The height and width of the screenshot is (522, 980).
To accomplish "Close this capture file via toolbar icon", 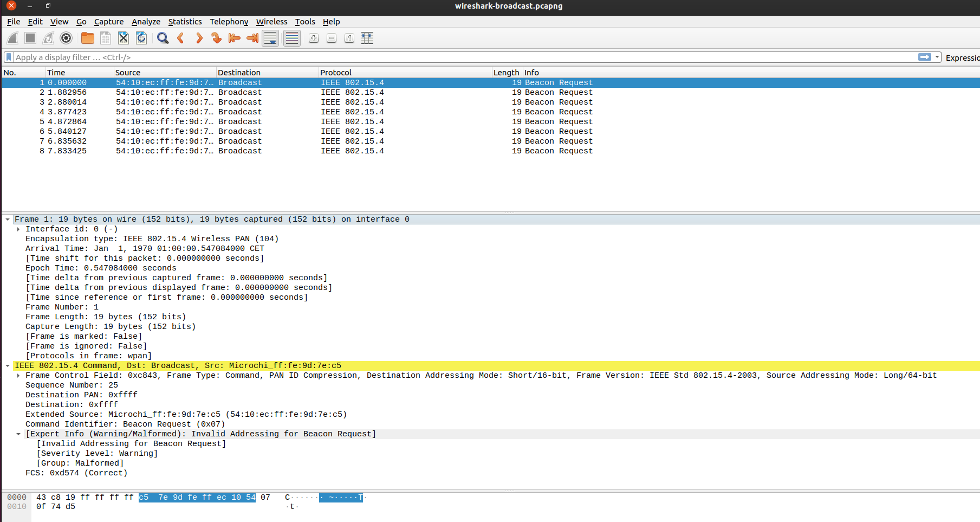I will [x=124, y=38].
